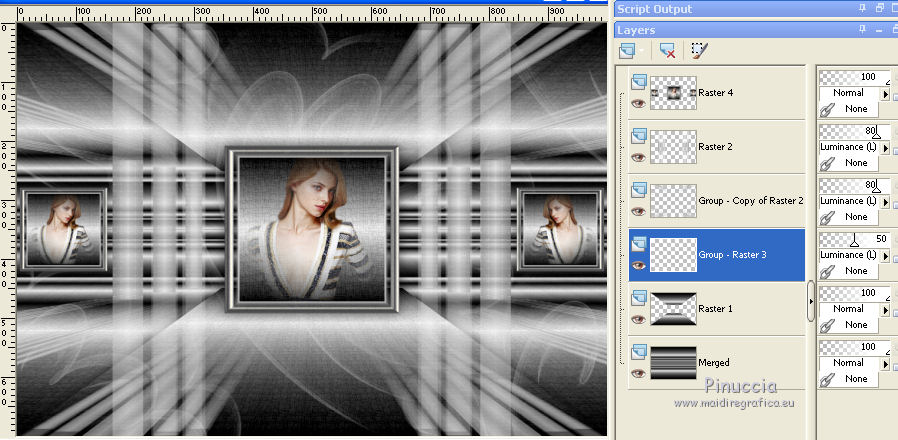Click the layer type icon of Raster 4
This screenshot has height=440, width=898.
point(639,82)
